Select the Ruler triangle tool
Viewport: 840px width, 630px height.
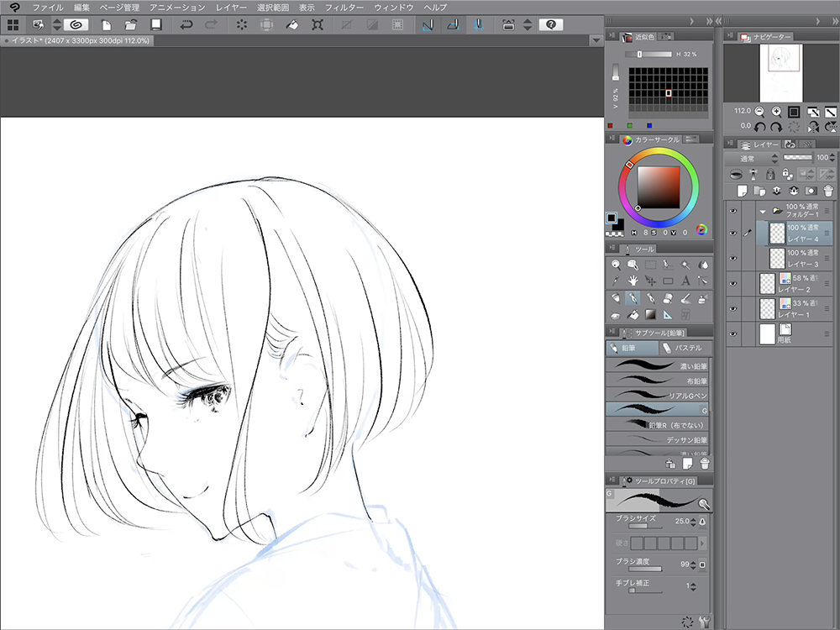coord(668,314)
